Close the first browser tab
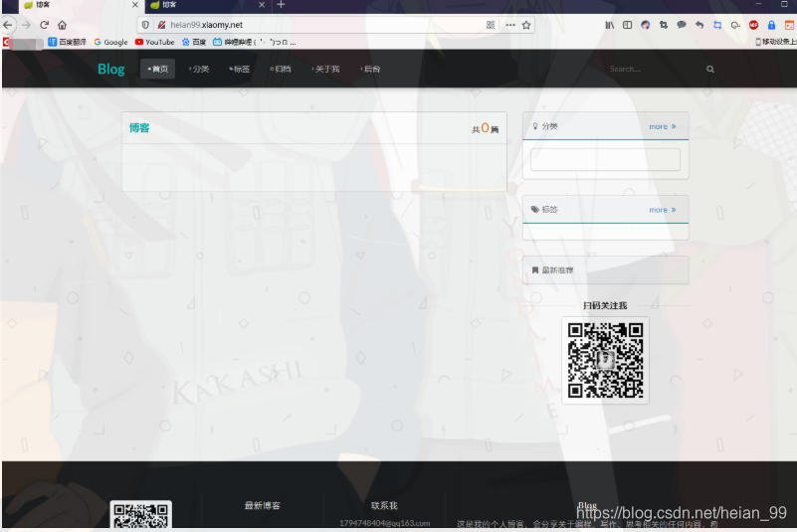This screenshot has width=797, height=532. point(135,5)
